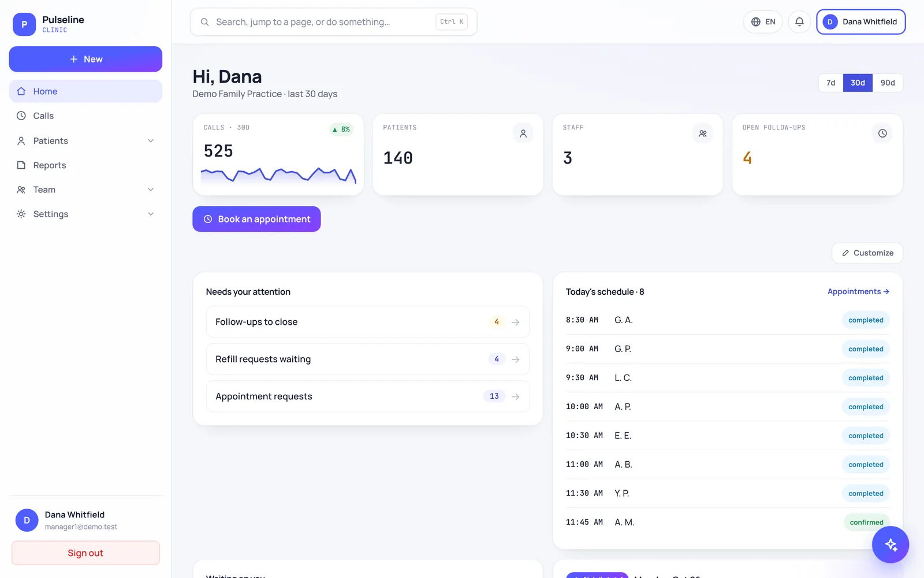Click the 525 calls count
Image resolution: width=924 pixels, height=578 pixels.
tap(218, 151)
